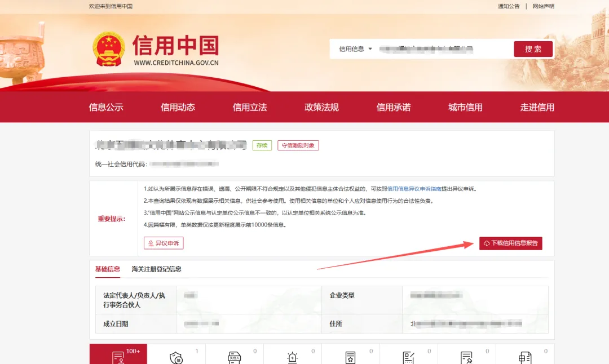Click the 法定代表人/负责人 table cell
The image size is (609, 364).
pyautogui.click(x=136, y=300)
